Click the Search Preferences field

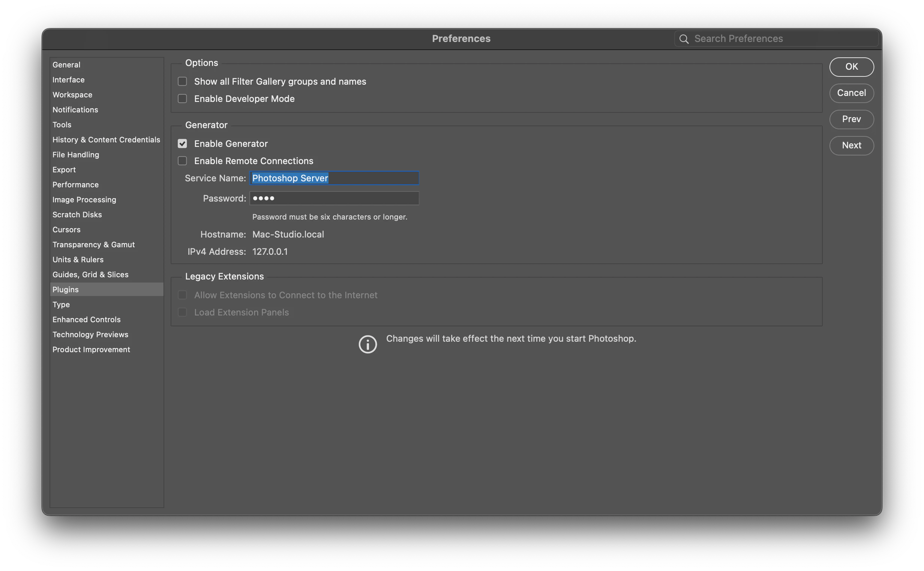point(782,39)
